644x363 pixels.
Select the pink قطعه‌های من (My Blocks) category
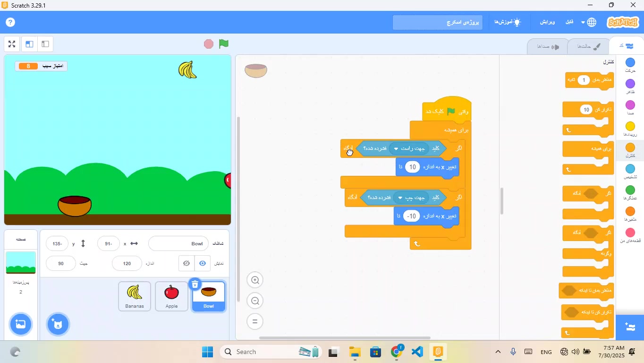[630, 236]
